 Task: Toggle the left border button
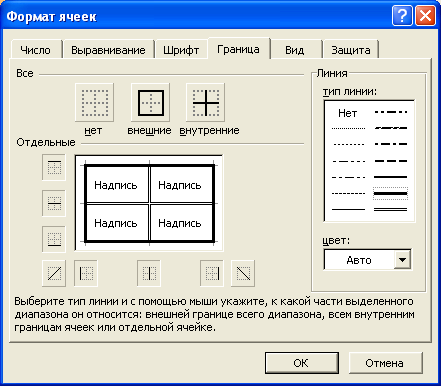(x=86, y=273)
